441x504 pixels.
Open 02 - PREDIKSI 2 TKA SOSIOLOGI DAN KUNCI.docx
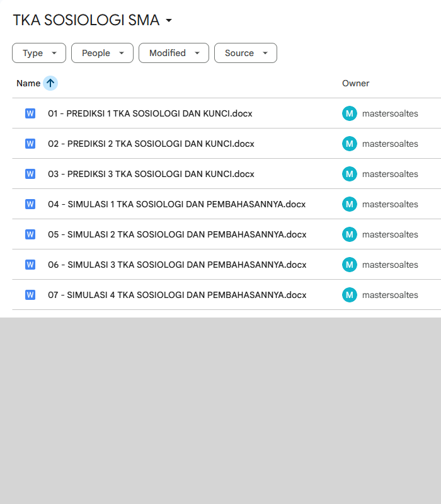click(x=151, y=144)
